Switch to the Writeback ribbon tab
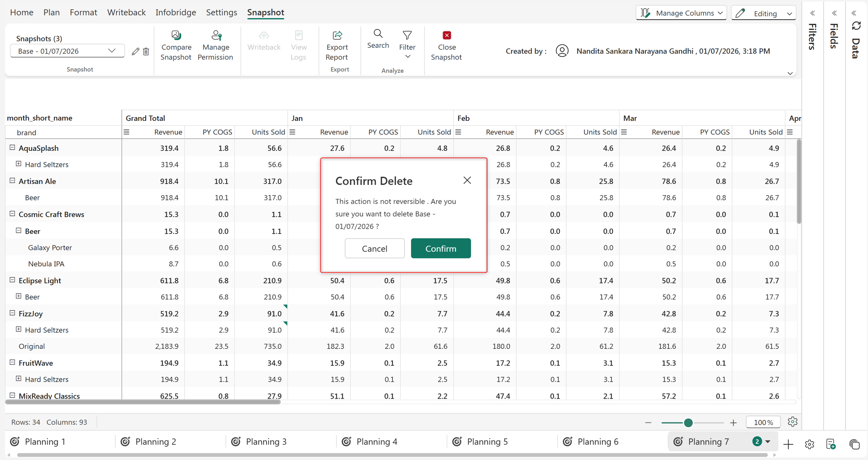The image size is (868, 460). click(126, 12)
